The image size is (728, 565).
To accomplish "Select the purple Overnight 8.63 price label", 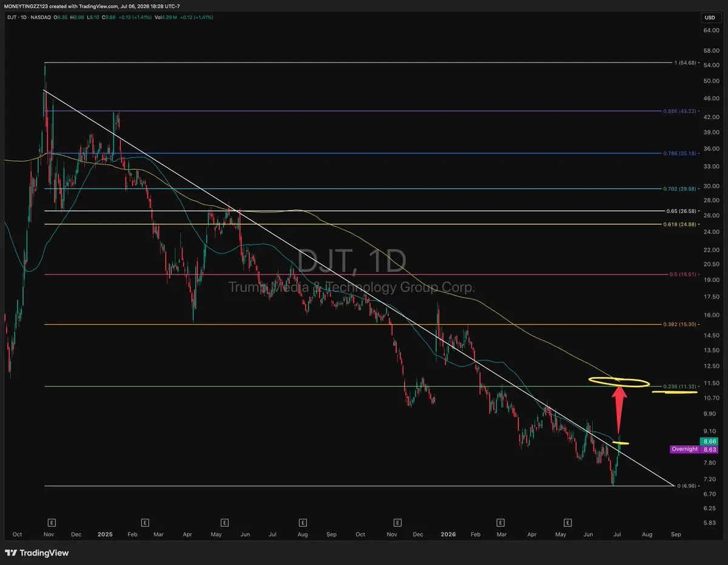I will click(694, 450).
